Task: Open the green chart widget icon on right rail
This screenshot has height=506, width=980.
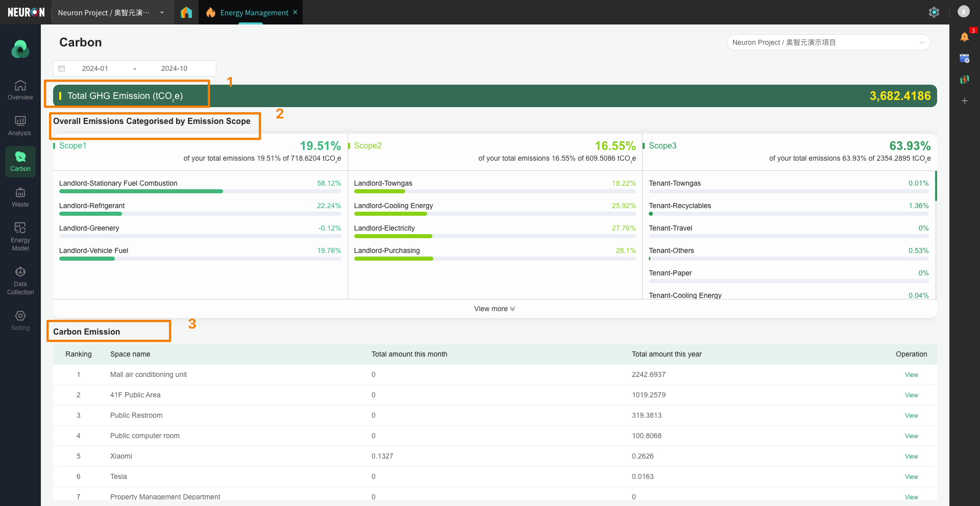Action: (964, 80)
